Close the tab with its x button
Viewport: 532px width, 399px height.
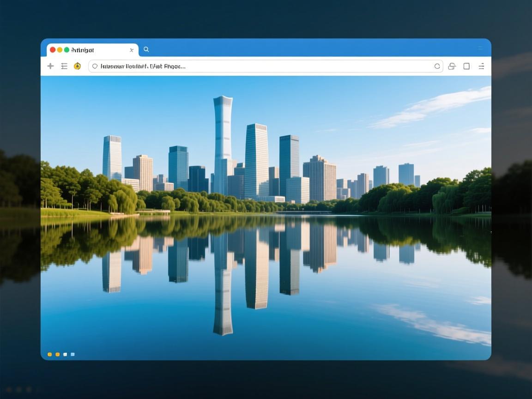tap(132, 50)
